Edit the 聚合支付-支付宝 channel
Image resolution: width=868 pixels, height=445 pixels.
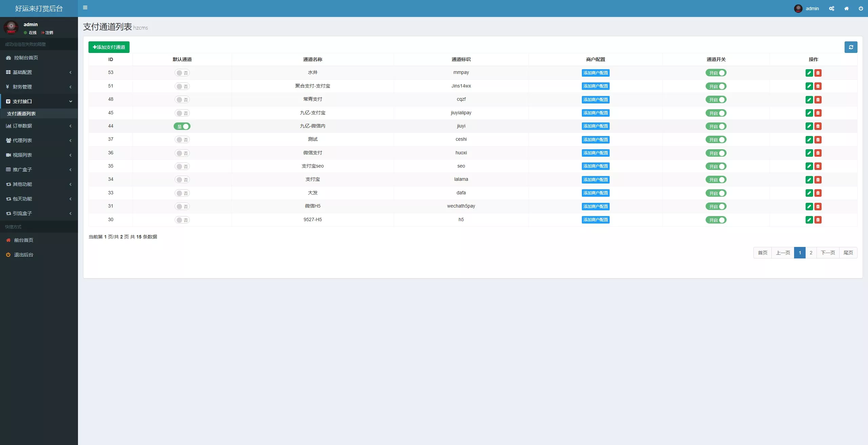click(809, 86)
